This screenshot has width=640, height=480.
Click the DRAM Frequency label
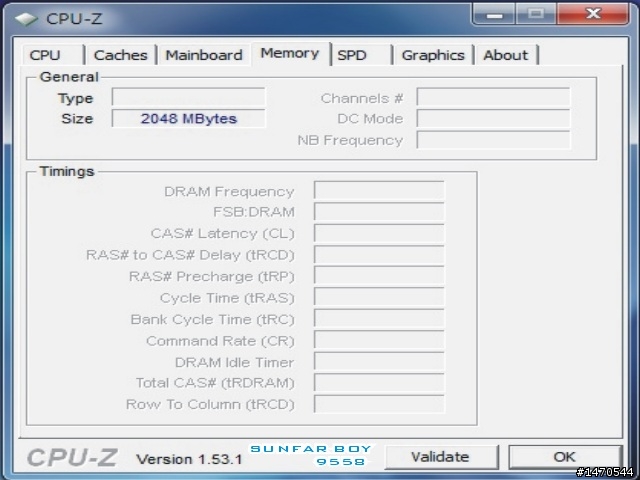coord(229,191)
